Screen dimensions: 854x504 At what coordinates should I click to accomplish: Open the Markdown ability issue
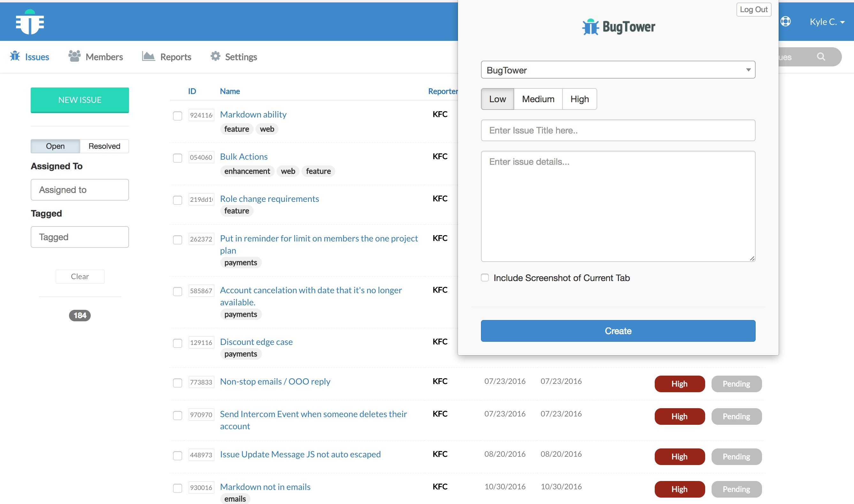253,114
